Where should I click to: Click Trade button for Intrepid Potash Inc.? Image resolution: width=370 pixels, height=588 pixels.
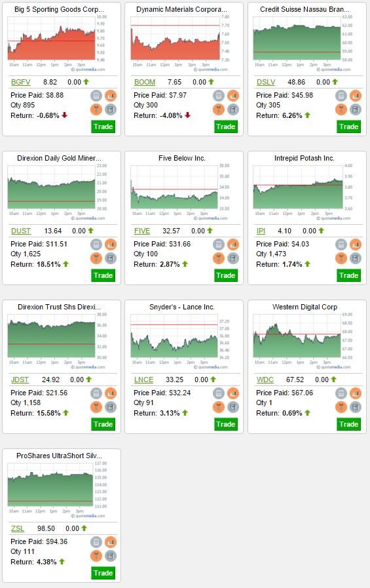pyautogui.click(x=348, y=275)
